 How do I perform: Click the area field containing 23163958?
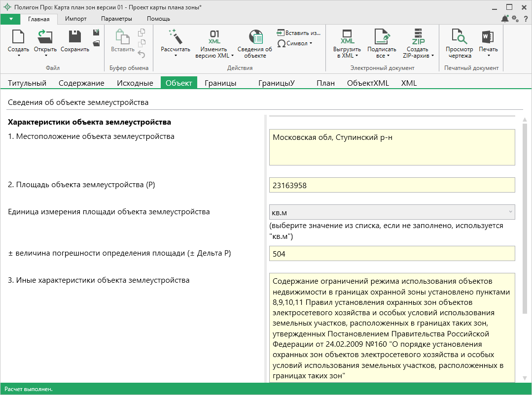click(392, 185)
